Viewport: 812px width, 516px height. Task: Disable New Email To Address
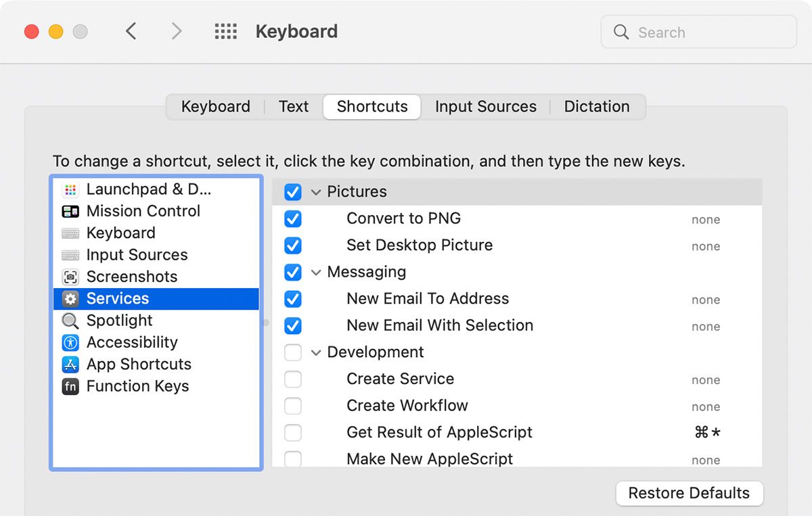tap(293, 299)
